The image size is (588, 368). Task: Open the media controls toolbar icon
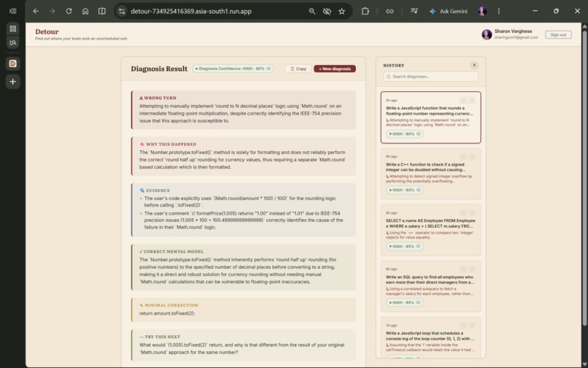point(414,11)
